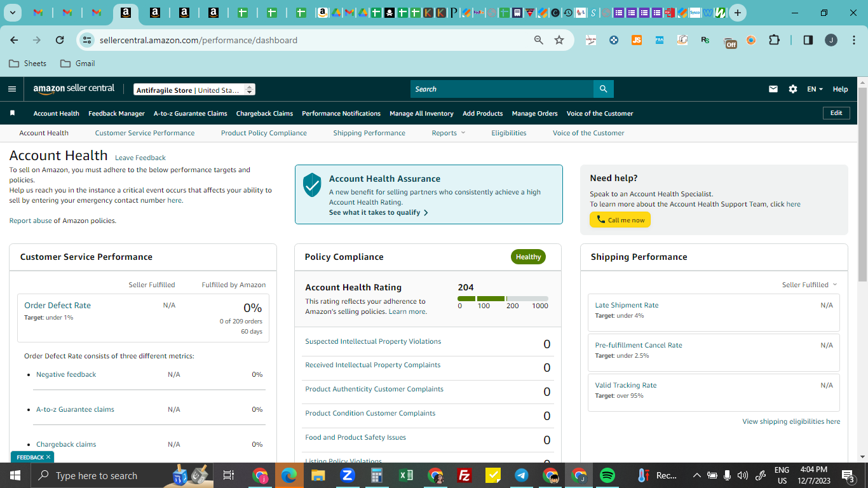The height and width of the screenshot is (488, 868).
Task: Click into the Seller Central search field
Action: pos(502,89)
